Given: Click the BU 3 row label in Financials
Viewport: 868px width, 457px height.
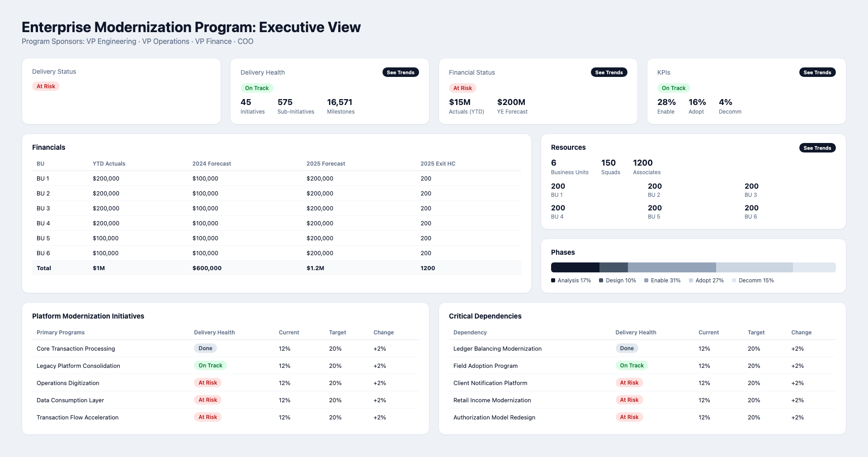Looking at the screenshot, I should [43, 209].
